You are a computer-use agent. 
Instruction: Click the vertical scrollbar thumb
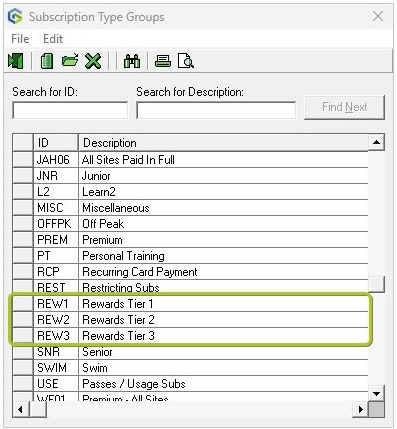[376, 285]
